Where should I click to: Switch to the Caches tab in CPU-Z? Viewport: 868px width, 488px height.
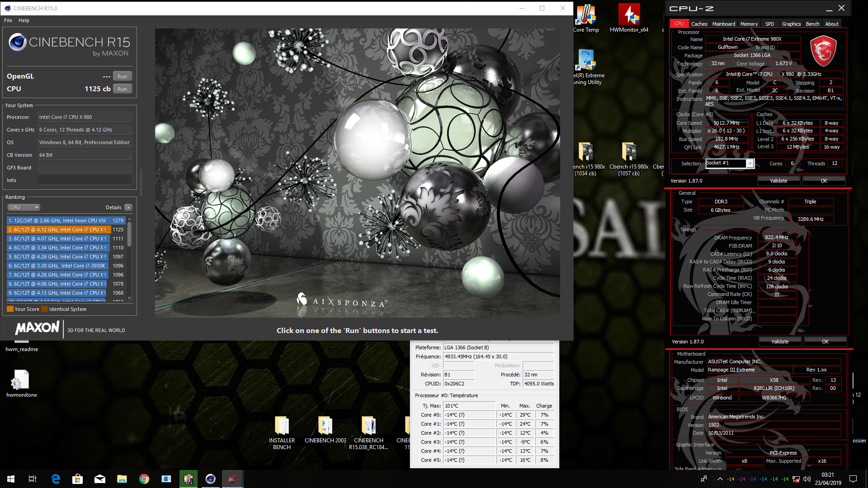(x=699, y=24)
